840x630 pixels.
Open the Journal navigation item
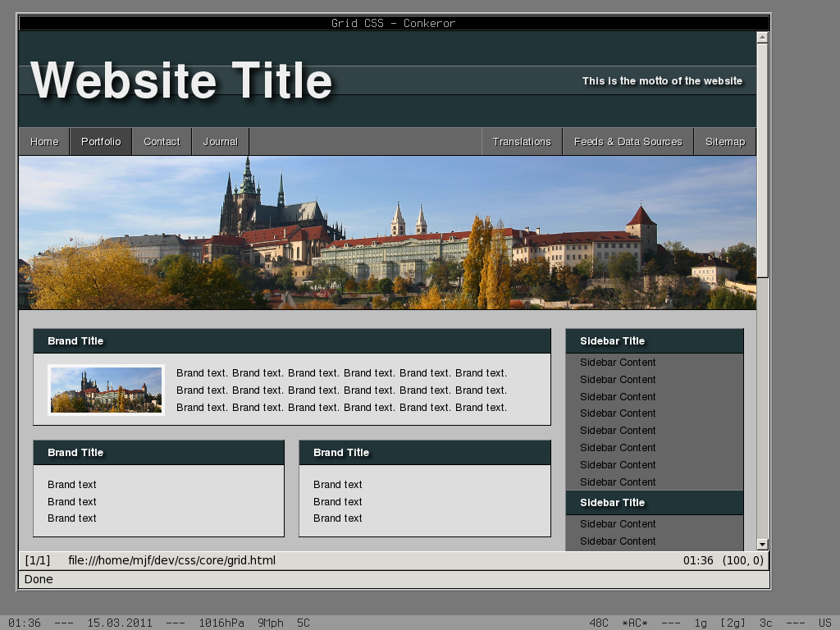(x=221, y=142)
